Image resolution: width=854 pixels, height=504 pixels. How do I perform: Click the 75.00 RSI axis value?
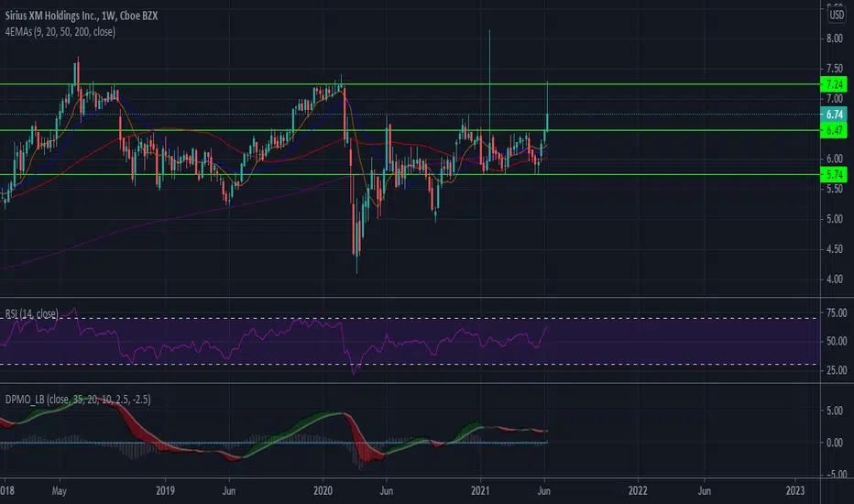point(836,312)
